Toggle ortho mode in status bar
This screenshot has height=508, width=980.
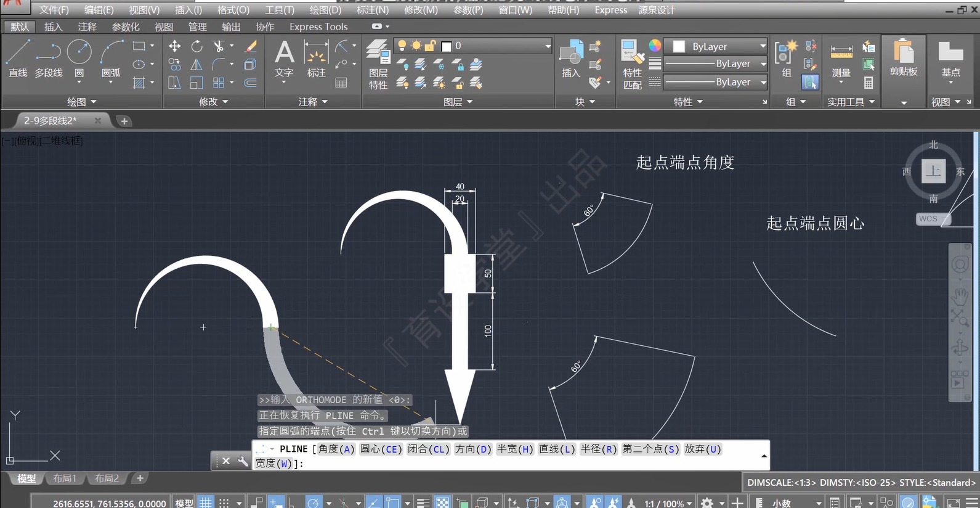[x=293, y=503]
